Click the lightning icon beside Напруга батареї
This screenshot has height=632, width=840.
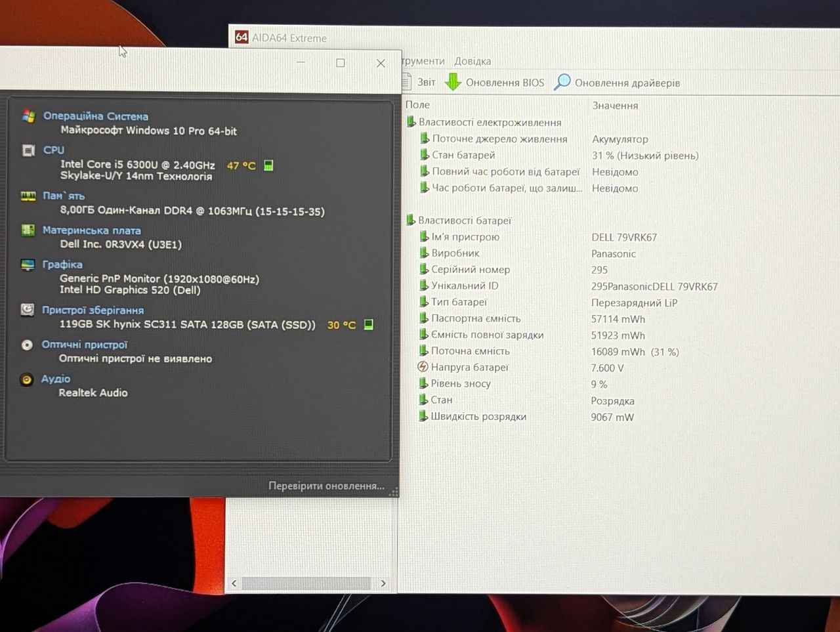pyautogui.click(x=423, y=367)
